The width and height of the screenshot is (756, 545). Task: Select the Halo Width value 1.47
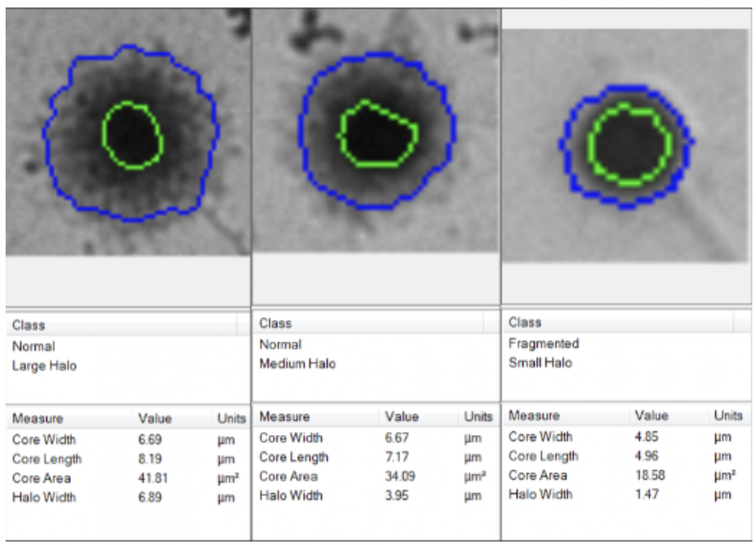click(647, 494)
